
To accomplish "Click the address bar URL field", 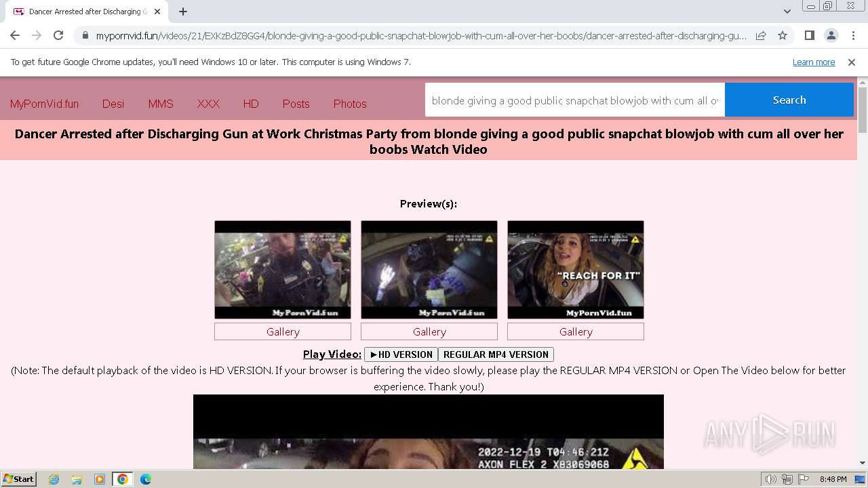I will click(x=420, y=35).
